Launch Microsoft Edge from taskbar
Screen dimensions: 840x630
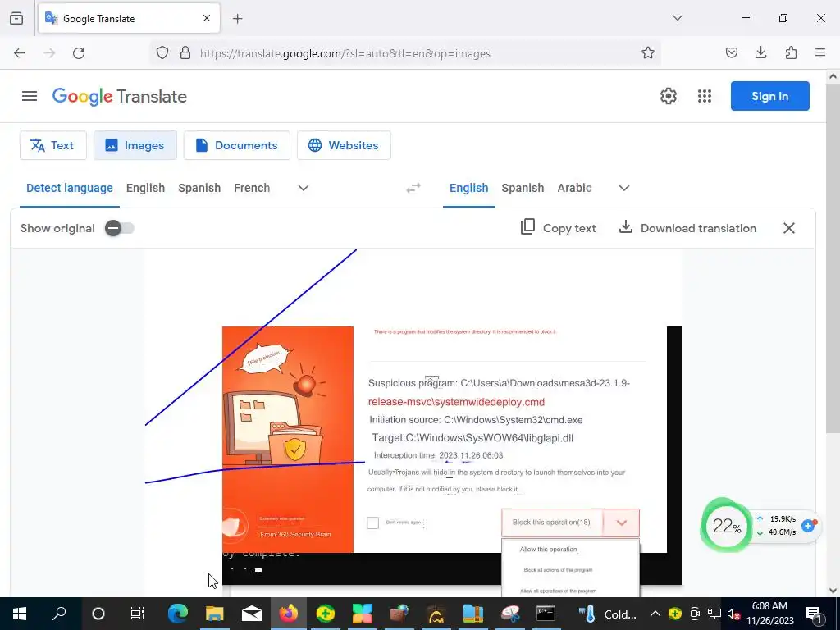178,614
